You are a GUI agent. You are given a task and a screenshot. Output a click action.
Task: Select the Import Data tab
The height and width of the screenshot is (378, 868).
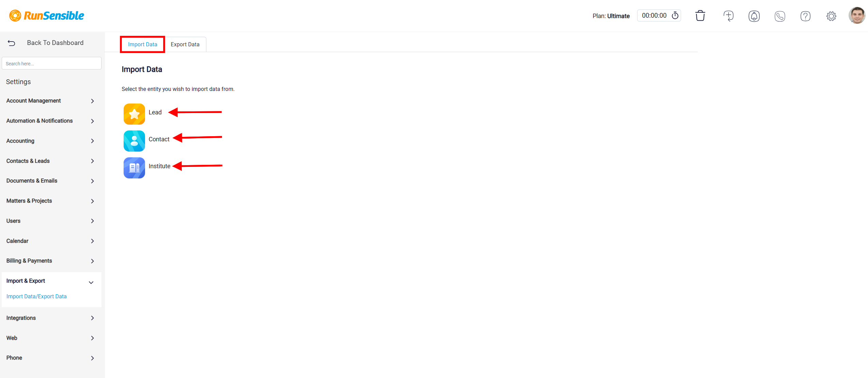142,44
